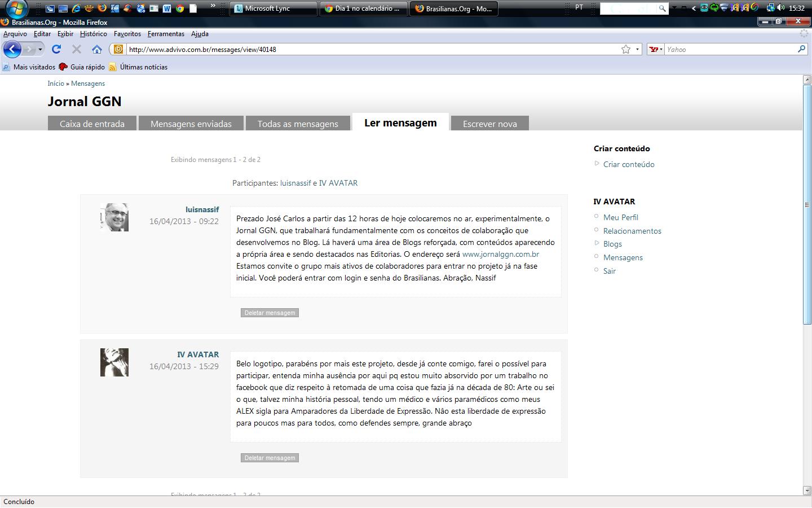Bookmark this page with the star icon
Image resolution: width=812 pixels, height=508 pixels.
click(x=626, y=49)
